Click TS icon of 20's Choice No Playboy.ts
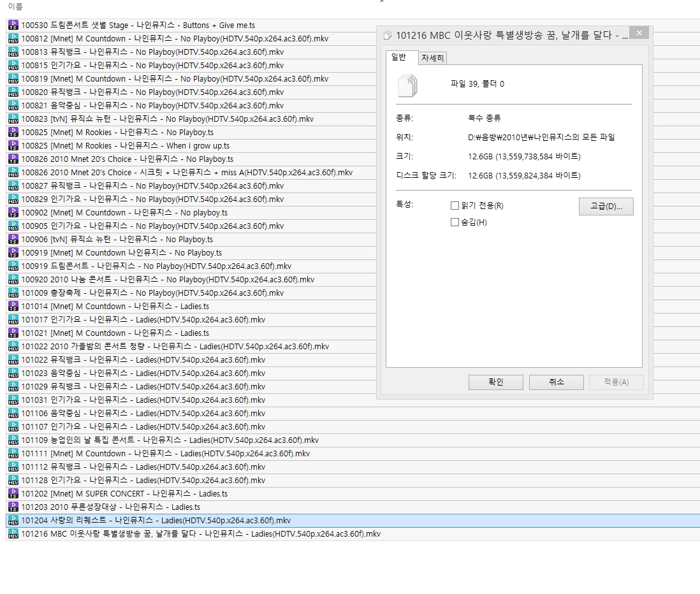This screenshot has height=594, width=700. [x=13, y=159]
